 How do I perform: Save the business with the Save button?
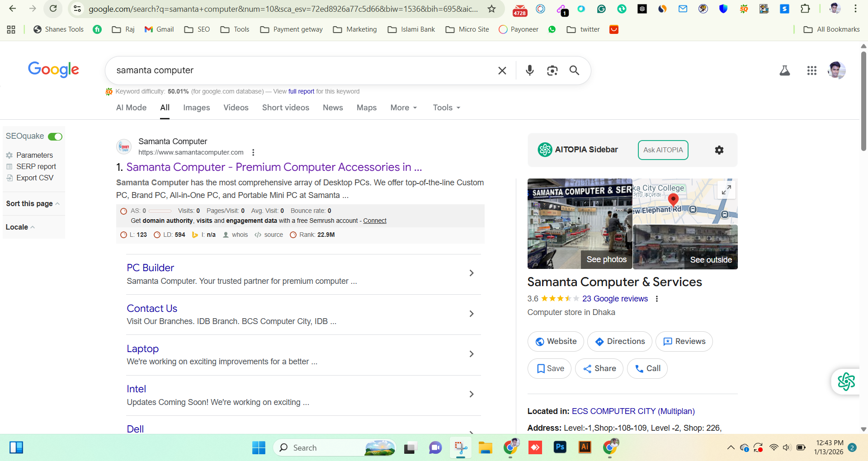click(550, 368)
